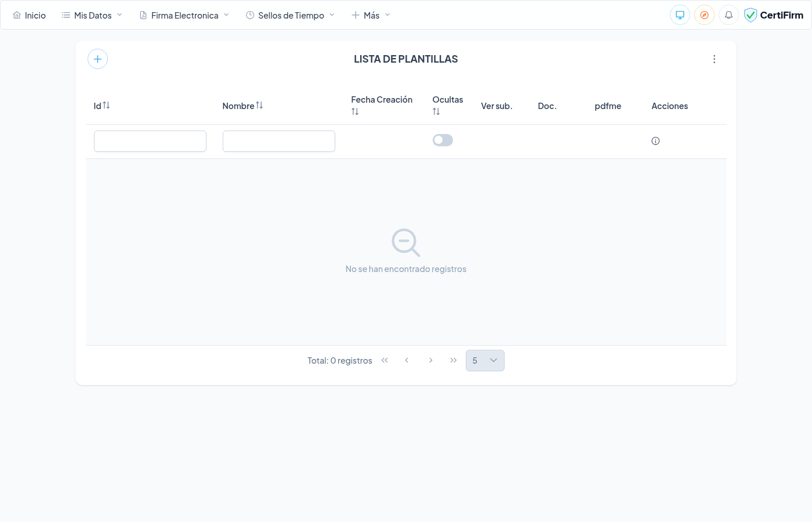The image size is (812, 522).
Task: Open the three-dot options menu
Action: pyautogui.click(x=714, y=59)
